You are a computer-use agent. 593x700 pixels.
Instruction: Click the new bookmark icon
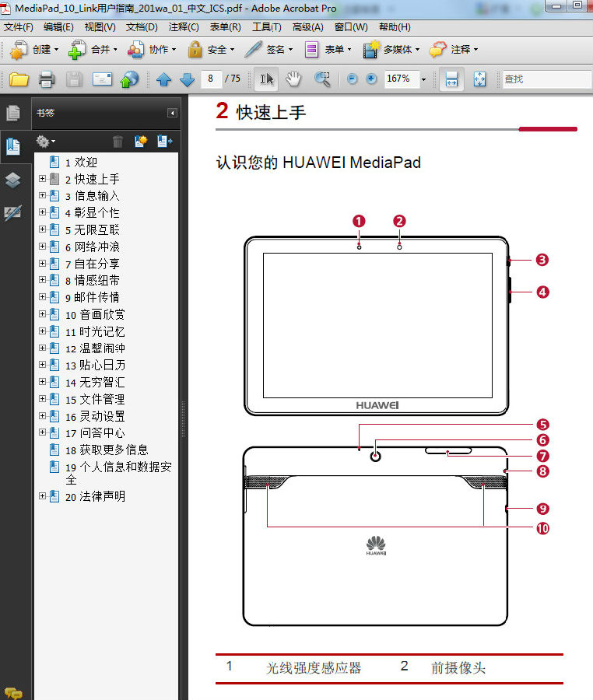coord(141,142)
